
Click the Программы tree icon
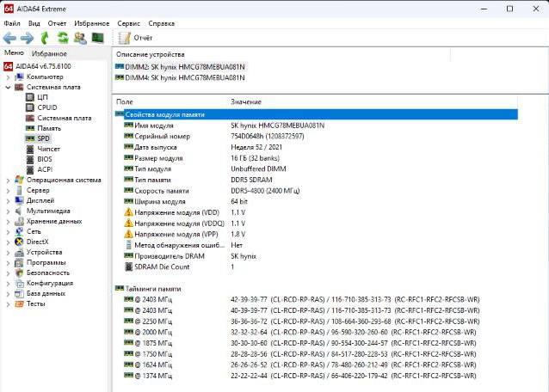click(19, 262)
